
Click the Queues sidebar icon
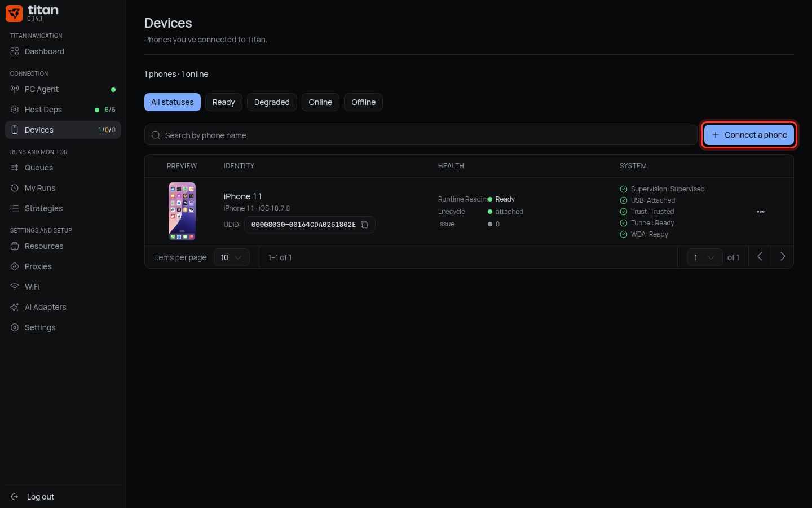(x=15, y=168)
